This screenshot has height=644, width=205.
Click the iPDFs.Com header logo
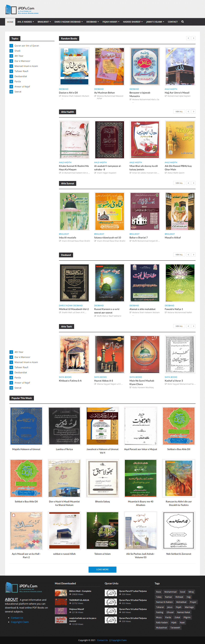[22, 10]
